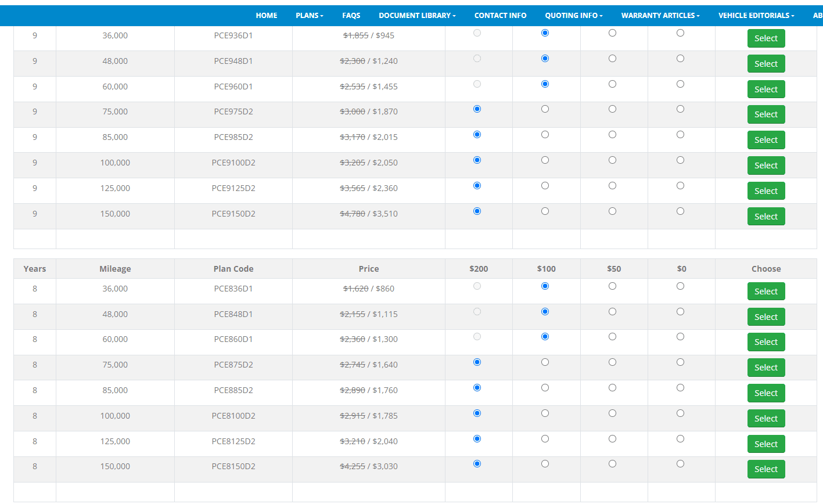
Task: Click price text $4,255 / $3,030
Action: pyautogui.click(x=369, y=466)
